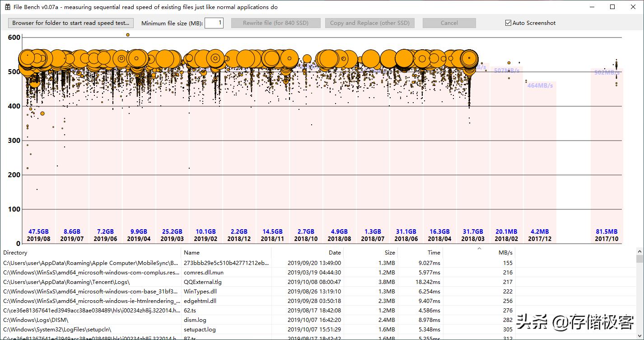Click the File Bench app icon in title bar
Screen dimensions: 644x340
8,7
